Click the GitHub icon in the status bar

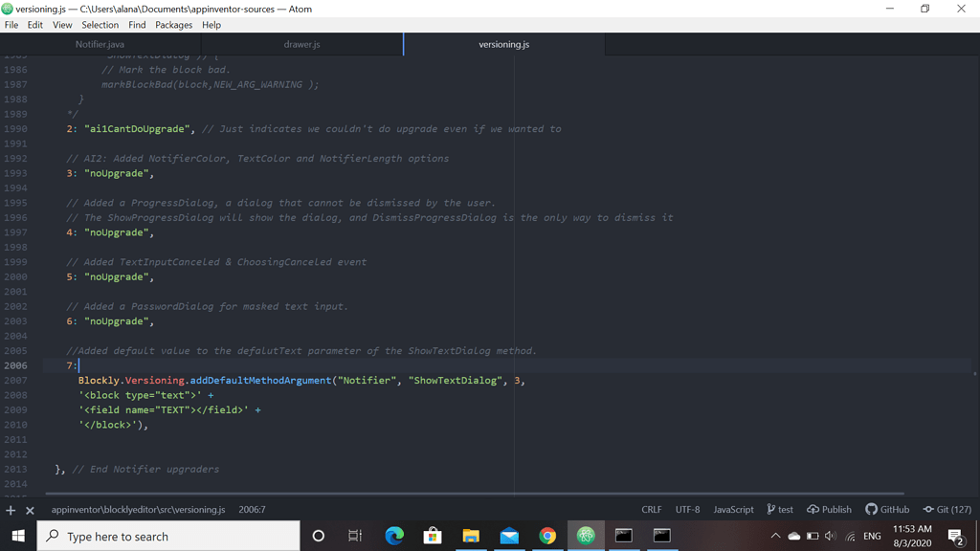pyautogui.click(x=888, y=509)
